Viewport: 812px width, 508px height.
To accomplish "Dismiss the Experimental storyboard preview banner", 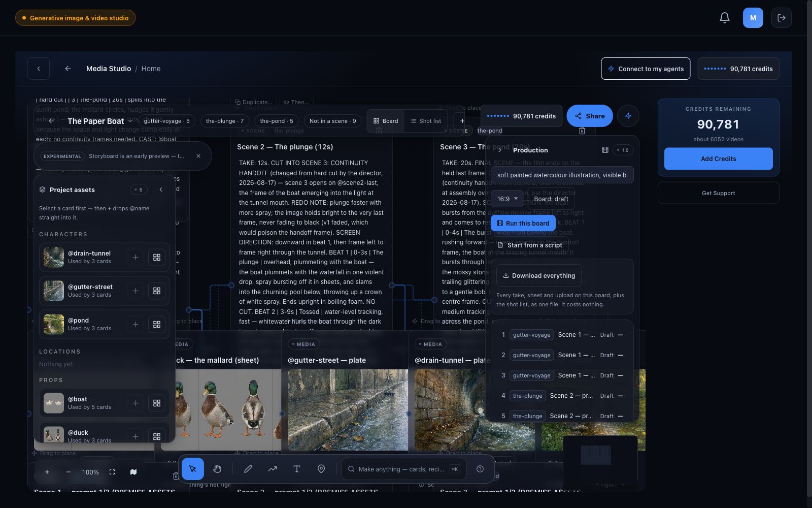I will click(198, 156).
